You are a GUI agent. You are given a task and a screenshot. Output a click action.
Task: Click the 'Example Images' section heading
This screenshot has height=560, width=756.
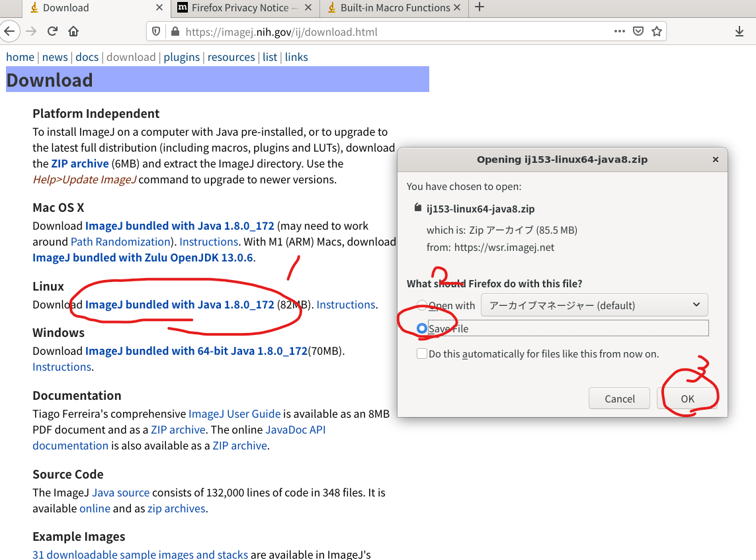79,536
